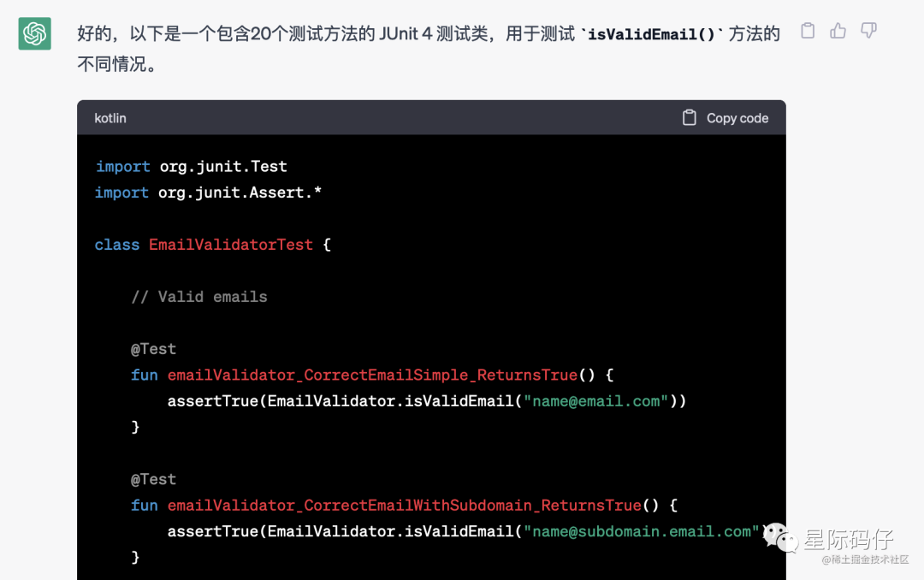Copy the response with clipboard icon
Viewport: 924px width, 580px height.
point(808,31)
